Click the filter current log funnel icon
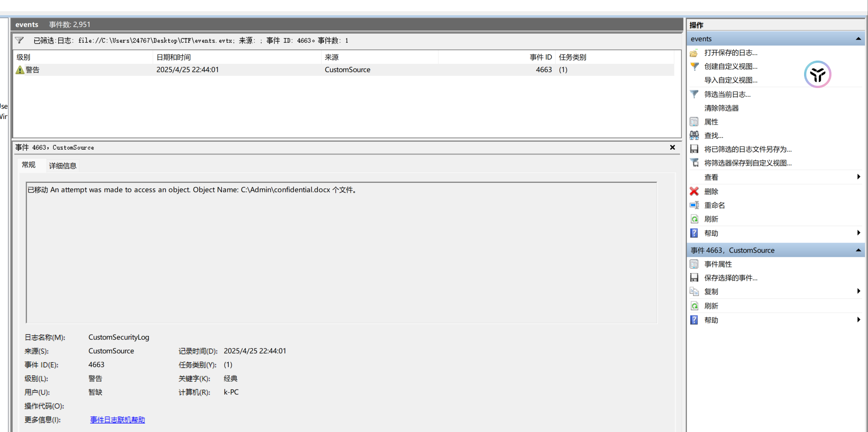 694,94
